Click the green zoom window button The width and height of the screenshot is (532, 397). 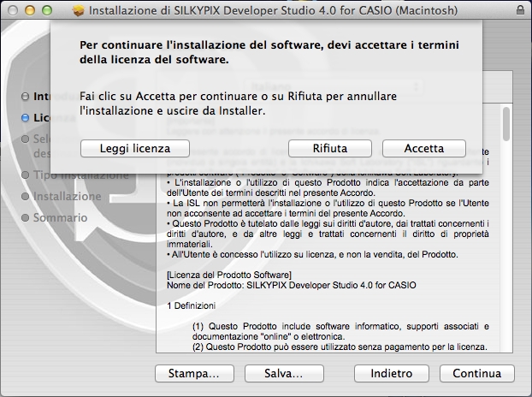pos(47,10)
